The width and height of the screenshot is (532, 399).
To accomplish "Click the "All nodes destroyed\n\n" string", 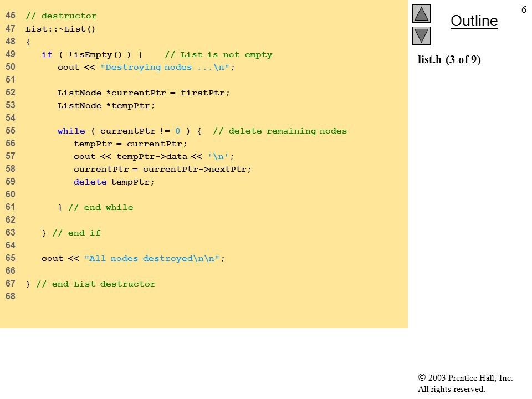I will pyautogui.click(x=152, y=259).
